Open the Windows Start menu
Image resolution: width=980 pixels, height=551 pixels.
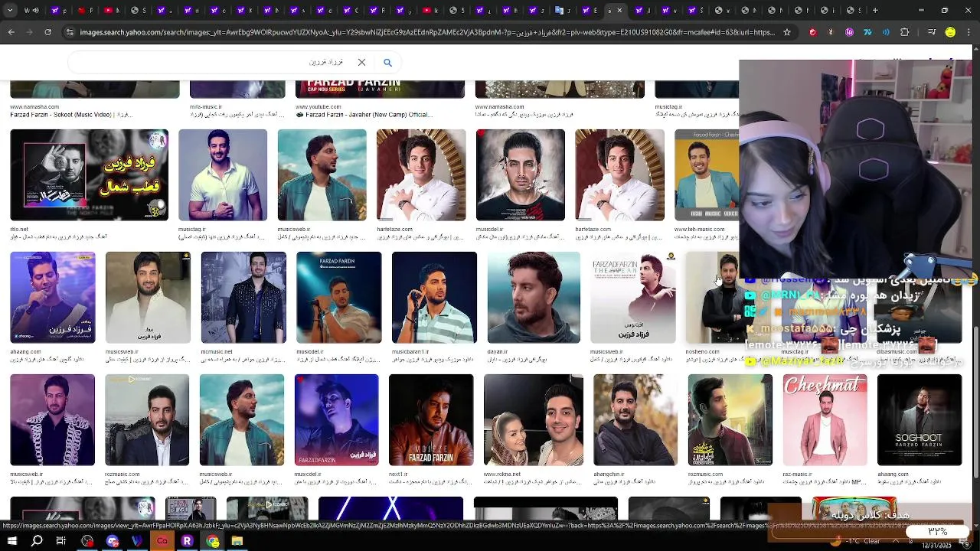tap(11, 541)
